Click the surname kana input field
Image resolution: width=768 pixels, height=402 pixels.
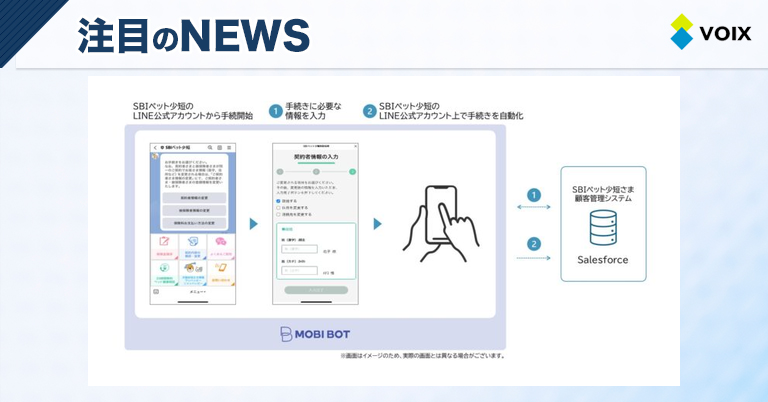click(x=299, y=271)
